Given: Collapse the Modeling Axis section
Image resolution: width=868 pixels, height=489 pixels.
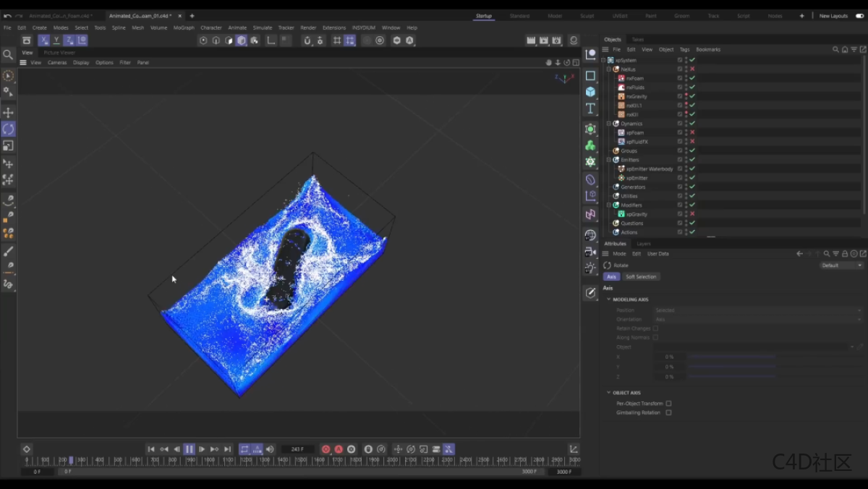Looking at the screenshot, I should pos(609,299).
